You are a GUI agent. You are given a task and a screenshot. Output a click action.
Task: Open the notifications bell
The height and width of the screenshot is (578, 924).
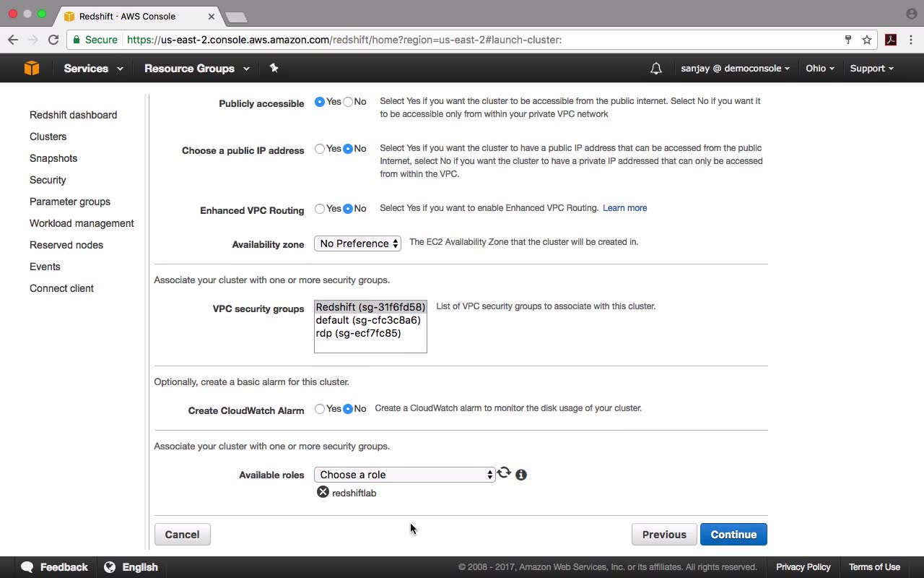click(x=655, y=69)
